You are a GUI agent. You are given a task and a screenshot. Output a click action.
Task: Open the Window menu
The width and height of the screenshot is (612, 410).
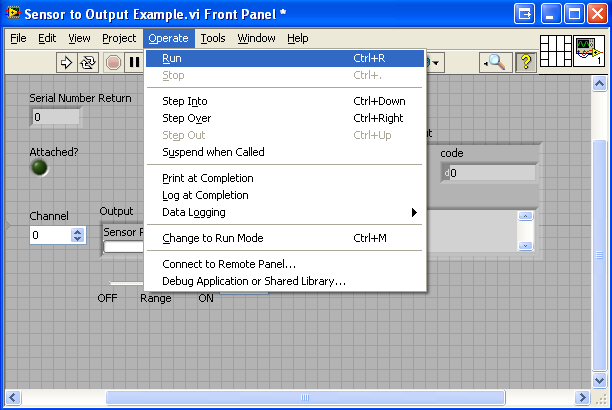point(256,38)
